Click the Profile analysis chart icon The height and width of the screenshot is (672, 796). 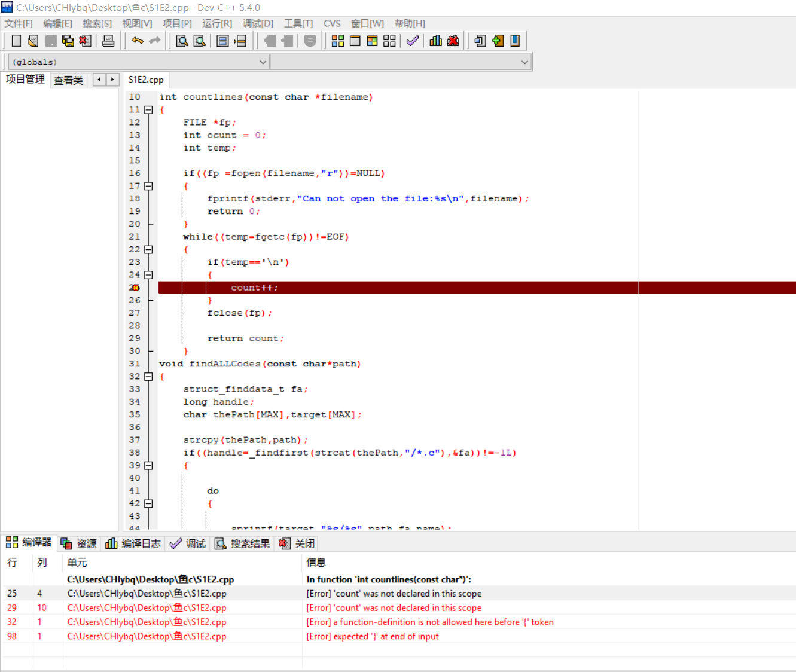(435, 41)
